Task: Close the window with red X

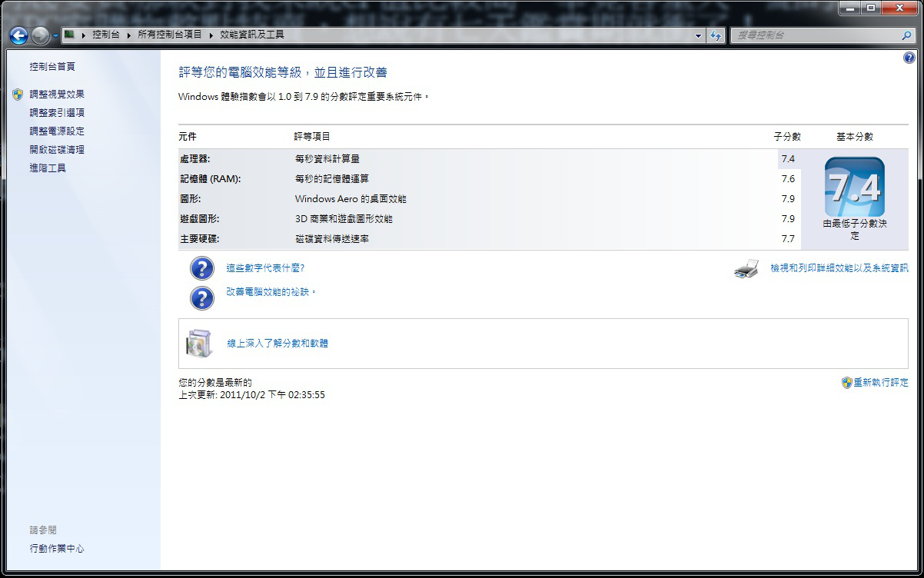Action: (899, 8)
